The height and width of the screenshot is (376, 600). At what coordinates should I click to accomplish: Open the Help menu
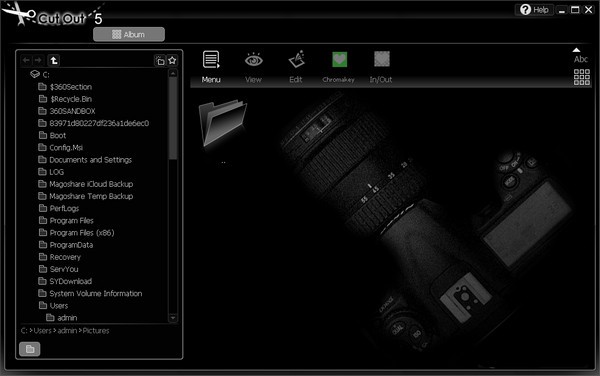click(x=534, y=10)
